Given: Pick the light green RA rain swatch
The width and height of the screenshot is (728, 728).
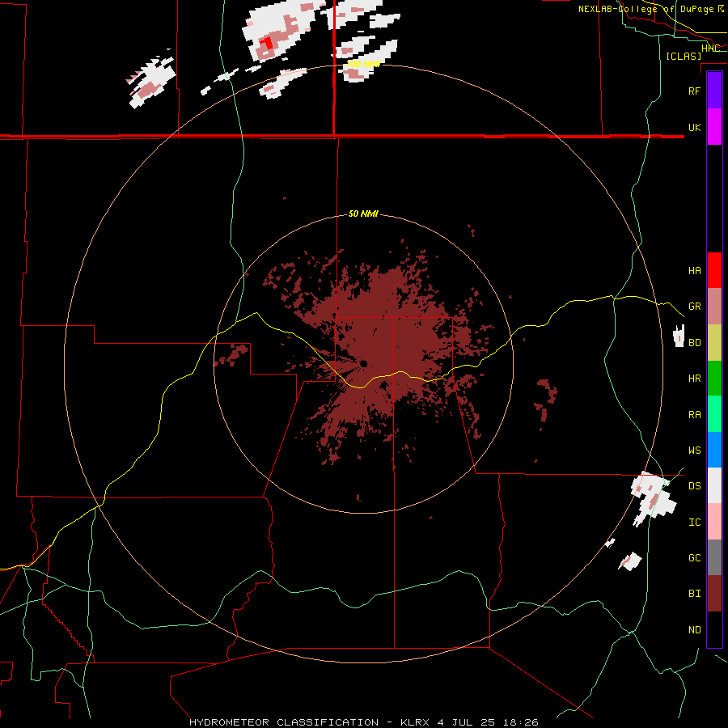Looking at the screenshot, I should coord(714,414).
